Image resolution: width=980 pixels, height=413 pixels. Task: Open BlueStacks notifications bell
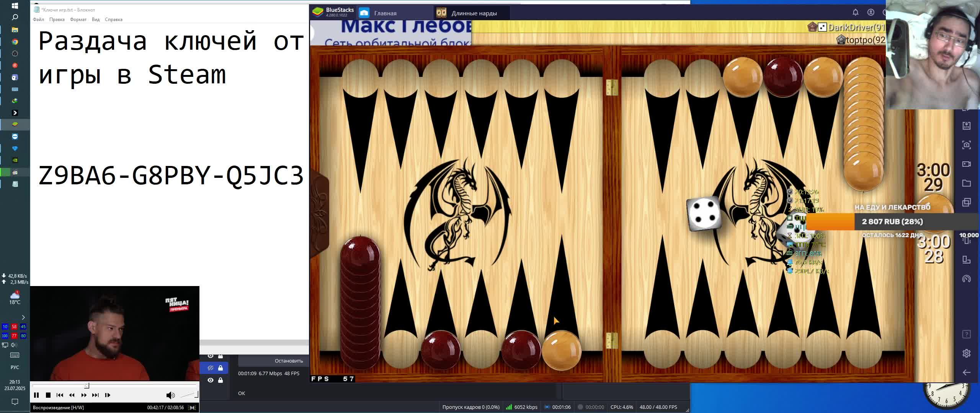coord(855,13)
